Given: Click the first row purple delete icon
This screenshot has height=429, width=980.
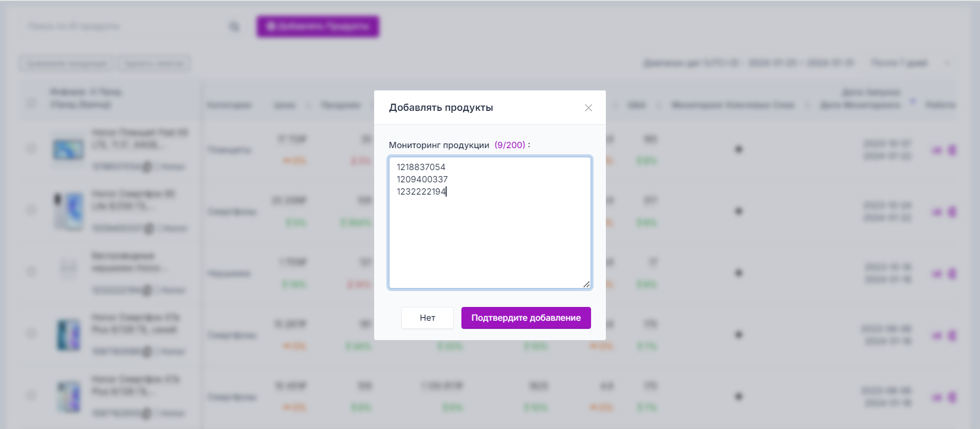Looking at the screenshot, I should tap(952, 150).
